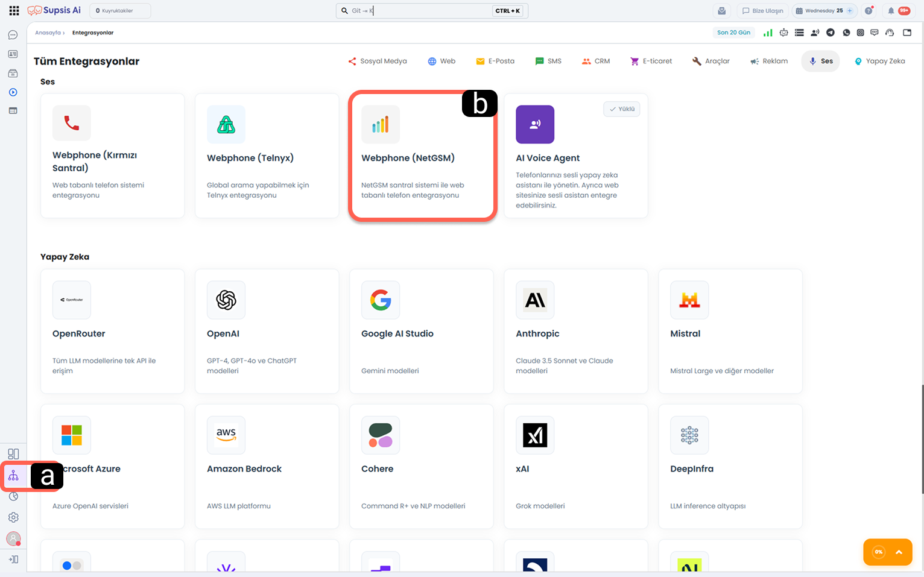Expand the sidebar using the bottom arrow icon

click(x=13, y=560)
